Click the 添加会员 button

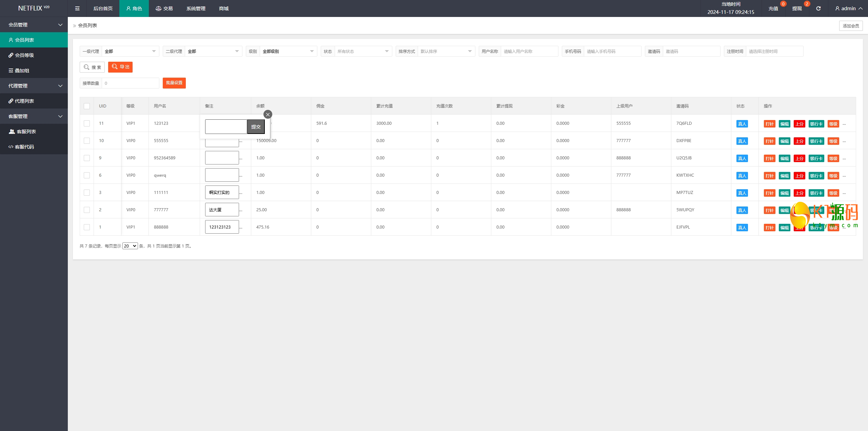tap(851, 26)
